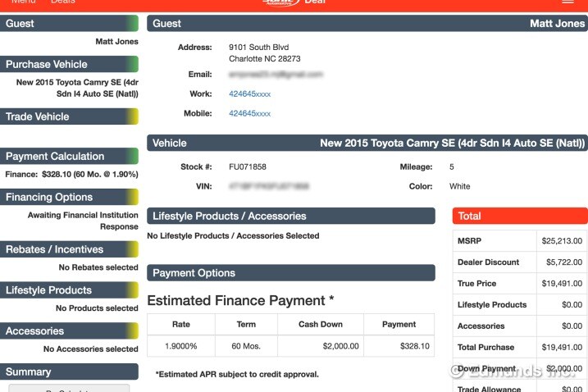Select the No Products selected text

[x=97, y=308]
